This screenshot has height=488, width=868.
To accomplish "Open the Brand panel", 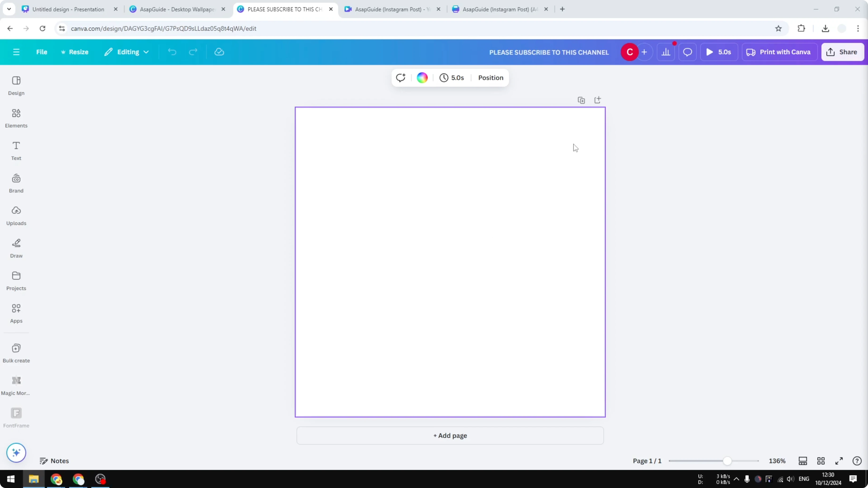I will [x=16, y=183].
